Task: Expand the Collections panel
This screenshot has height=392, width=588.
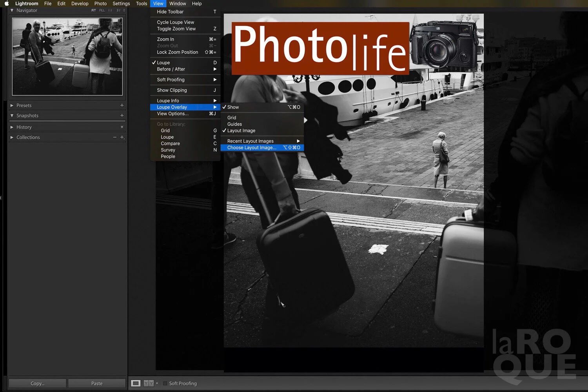Action: click(x=12, y=137)
